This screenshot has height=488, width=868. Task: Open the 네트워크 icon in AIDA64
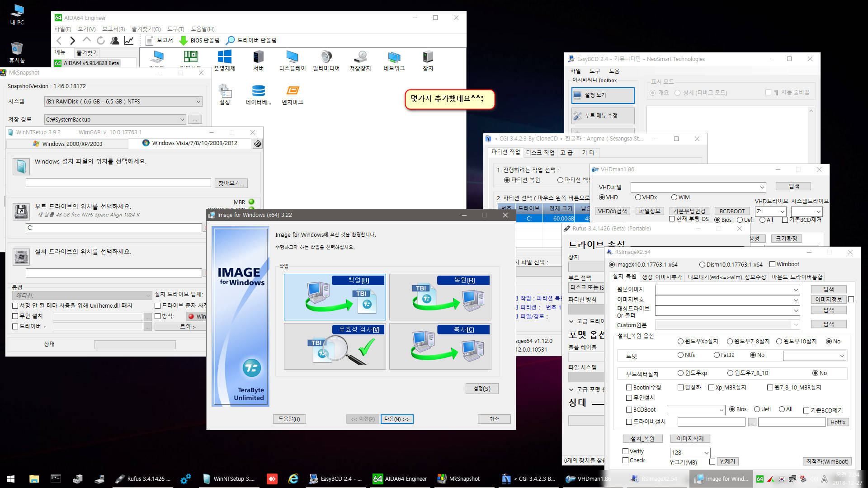click(394, 61)
